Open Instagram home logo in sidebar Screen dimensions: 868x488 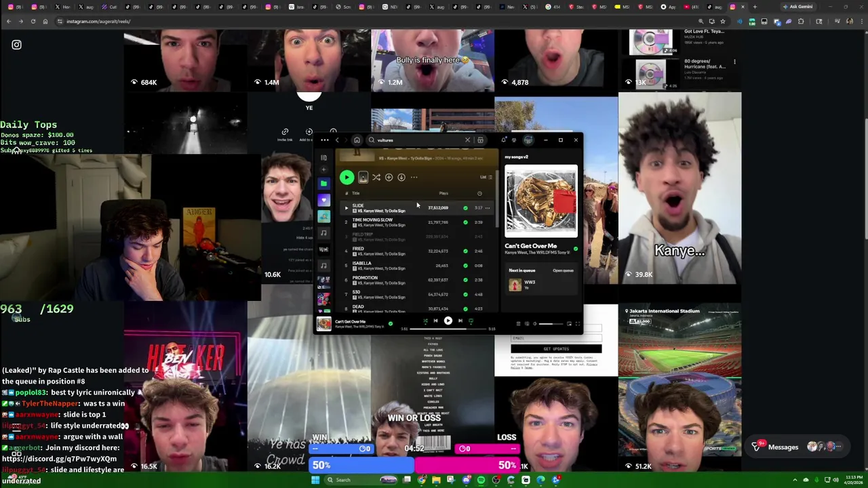click(16, 45)
